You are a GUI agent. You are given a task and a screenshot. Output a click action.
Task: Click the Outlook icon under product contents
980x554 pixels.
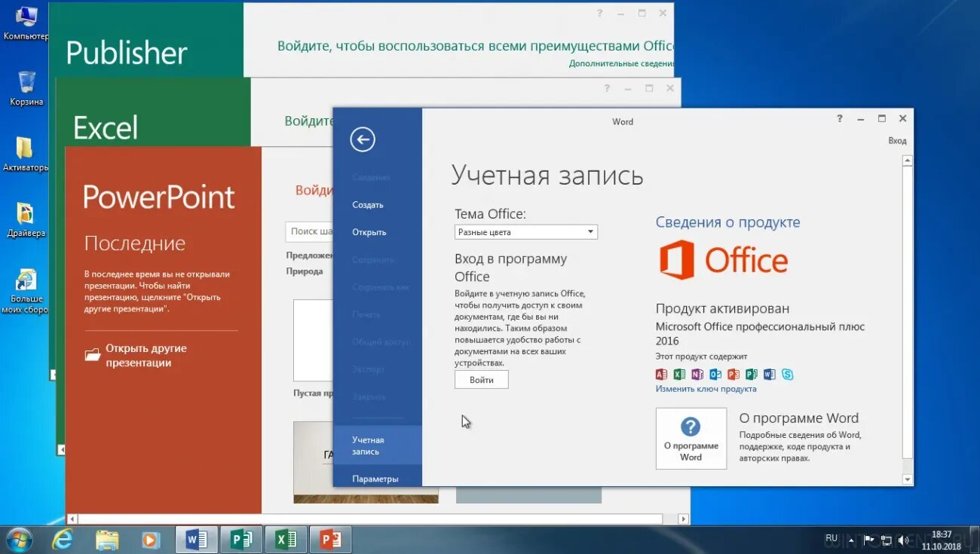point(715,374)
